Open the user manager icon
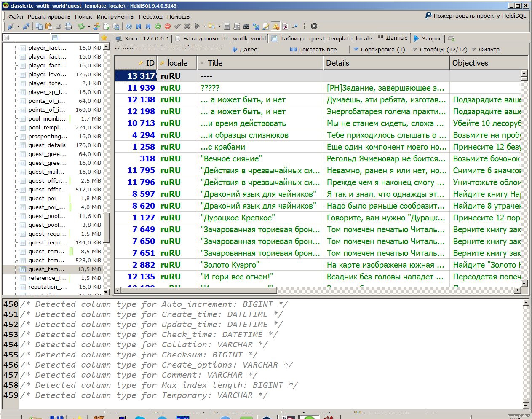 click(x=96, y=26)
